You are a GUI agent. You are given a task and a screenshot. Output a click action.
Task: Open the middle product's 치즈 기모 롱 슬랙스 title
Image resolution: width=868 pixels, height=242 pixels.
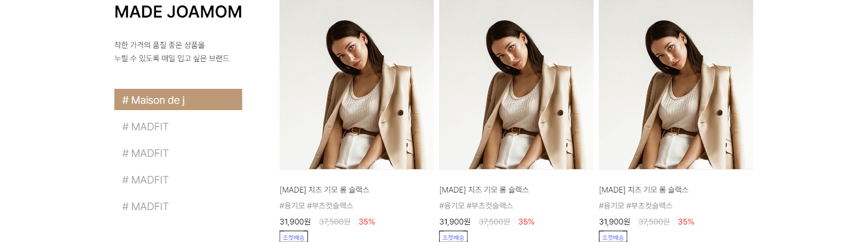point(484,189)
